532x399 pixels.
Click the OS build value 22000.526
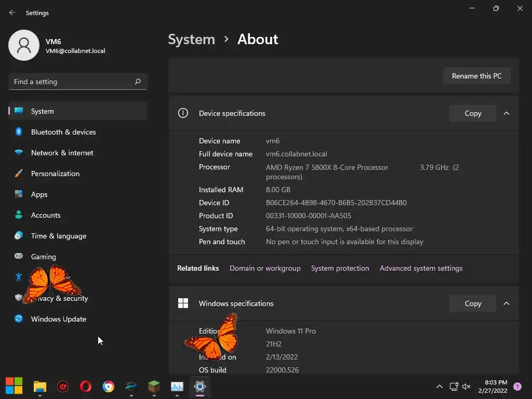[x=282, y=370]
